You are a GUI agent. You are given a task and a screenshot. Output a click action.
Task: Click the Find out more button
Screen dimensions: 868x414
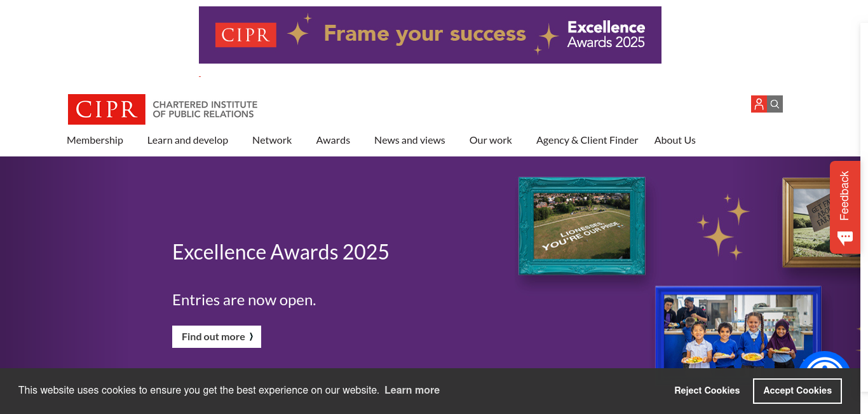coord(217,337)
